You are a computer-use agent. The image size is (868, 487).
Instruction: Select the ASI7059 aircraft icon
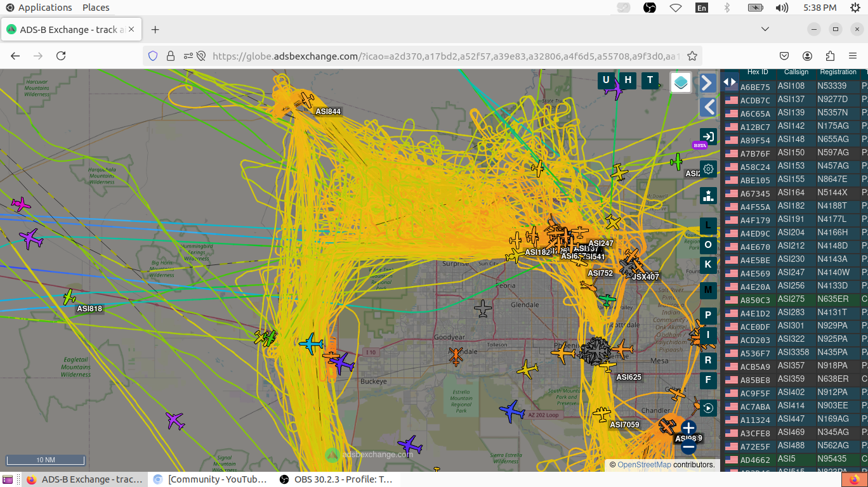602,415
